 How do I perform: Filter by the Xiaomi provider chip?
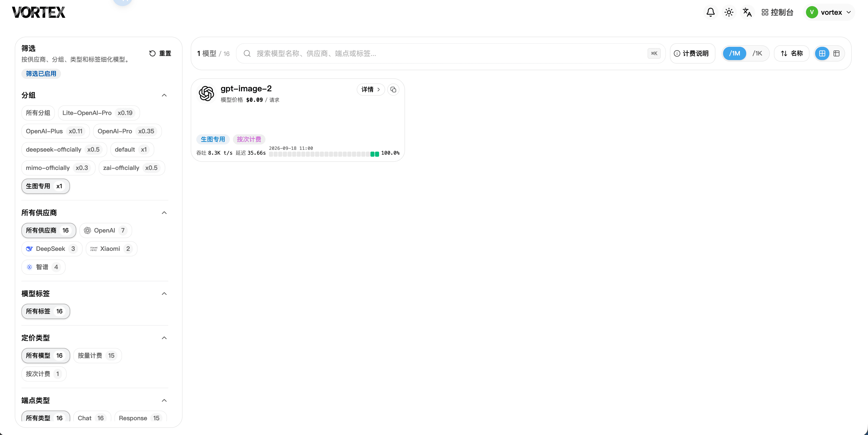tap(111, 249)
